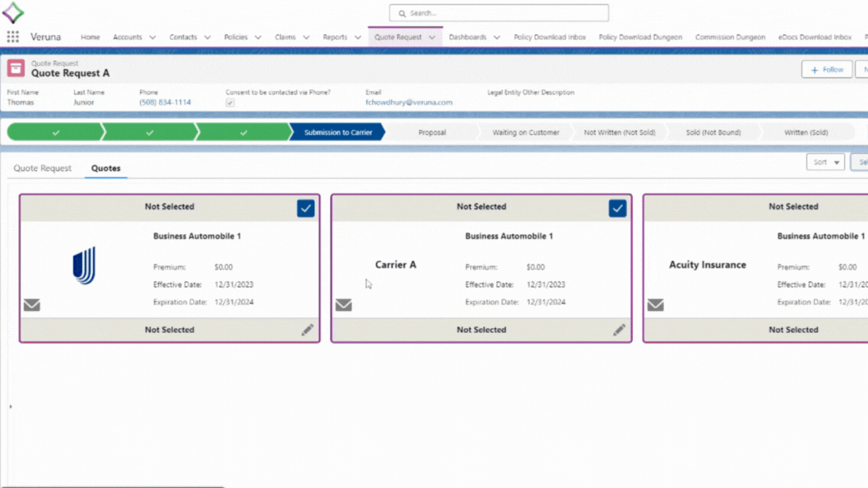Open the Sort dropdown
Screen dimensions: 868x488
825,162
